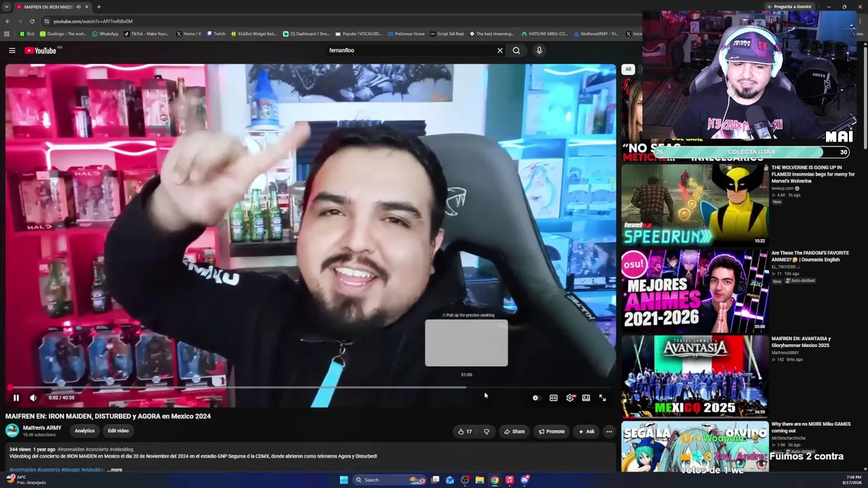Open the Twitch bookmark
868x488 pixels.
(216, 34)
